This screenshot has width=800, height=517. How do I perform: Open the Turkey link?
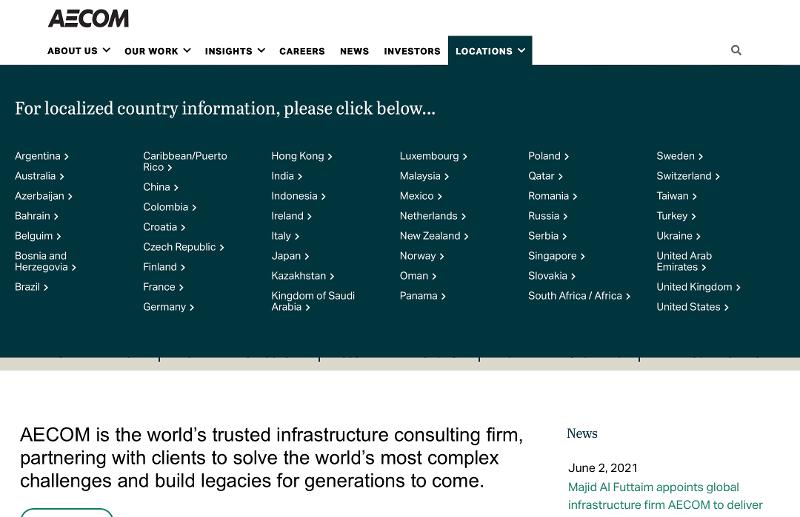[676, 216]
